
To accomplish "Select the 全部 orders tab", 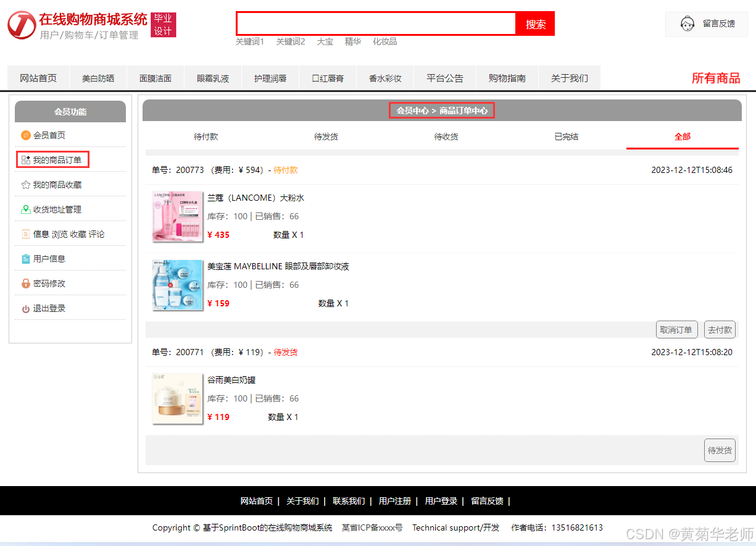I will tap(683, 136).
